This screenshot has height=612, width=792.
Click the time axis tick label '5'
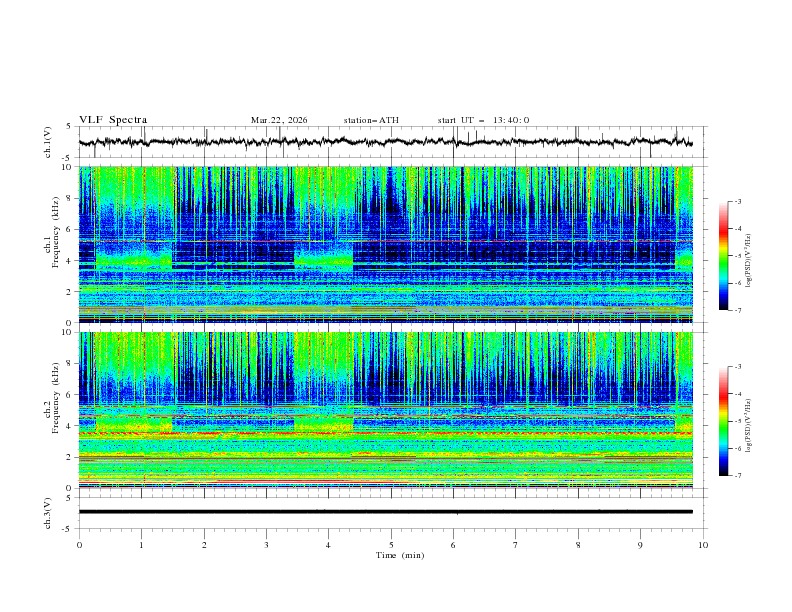391,545
